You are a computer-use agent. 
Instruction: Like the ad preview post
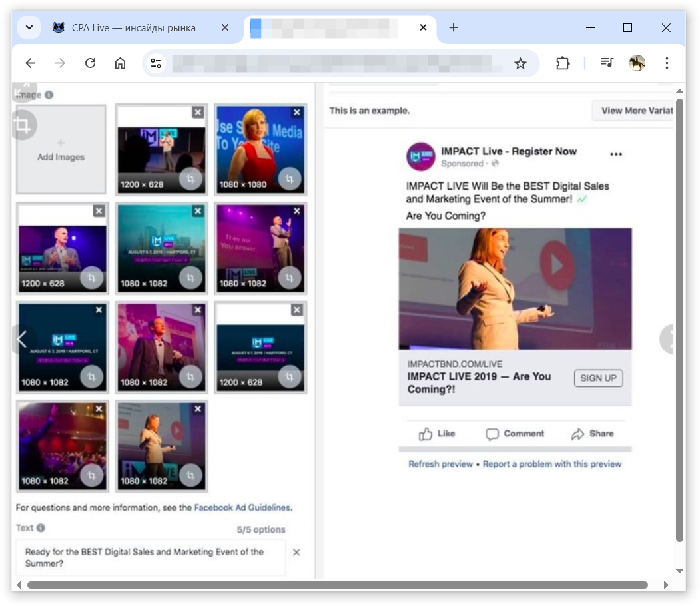coord(437,434)
